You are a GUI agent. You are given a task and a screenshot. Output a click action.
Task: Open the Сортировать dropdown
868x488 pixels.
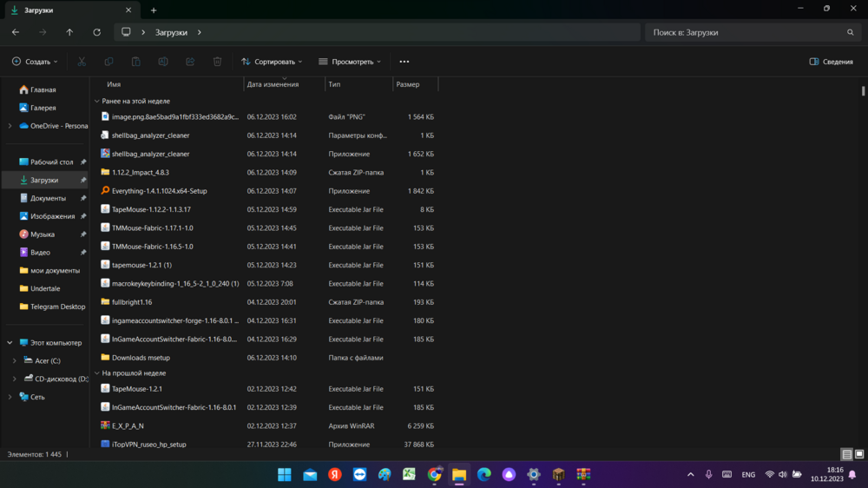pos(272,62)
